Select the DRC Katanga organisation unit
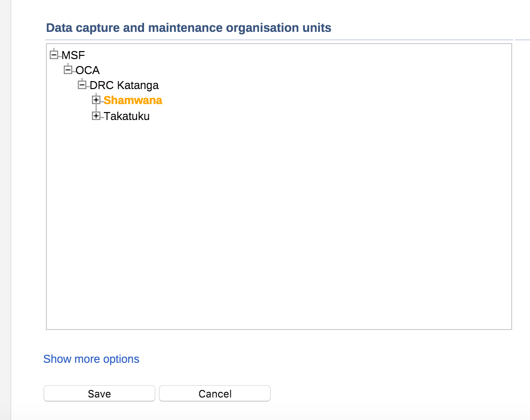530x420 pixels. tap(124, 85)
